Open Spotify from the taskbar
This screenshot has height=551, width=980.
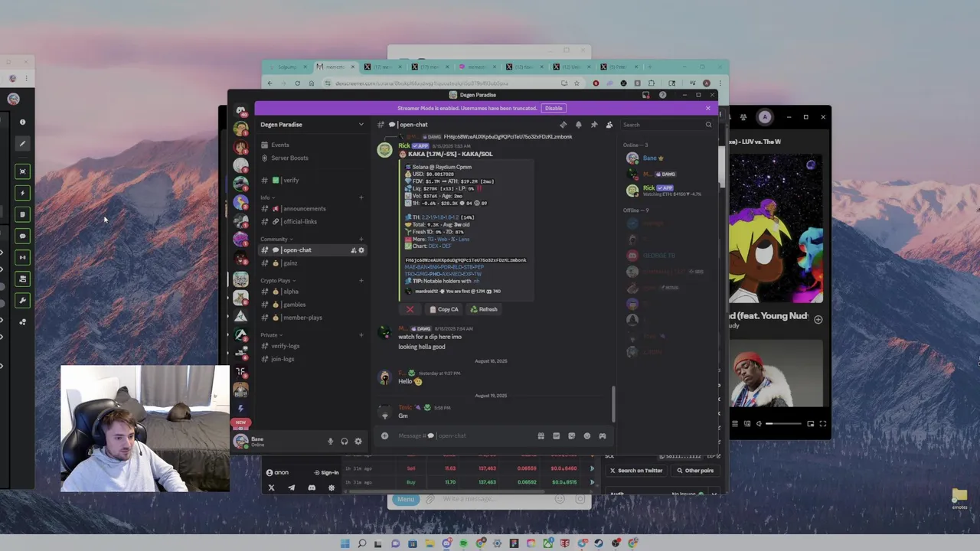pyautogui.click(x=463, y=543)
